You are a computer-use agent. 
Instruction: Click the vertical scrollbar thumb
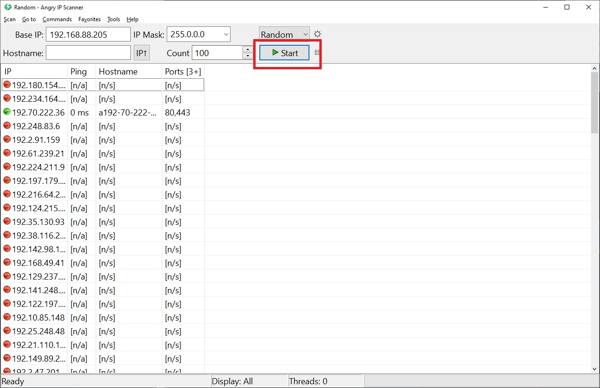594,103
